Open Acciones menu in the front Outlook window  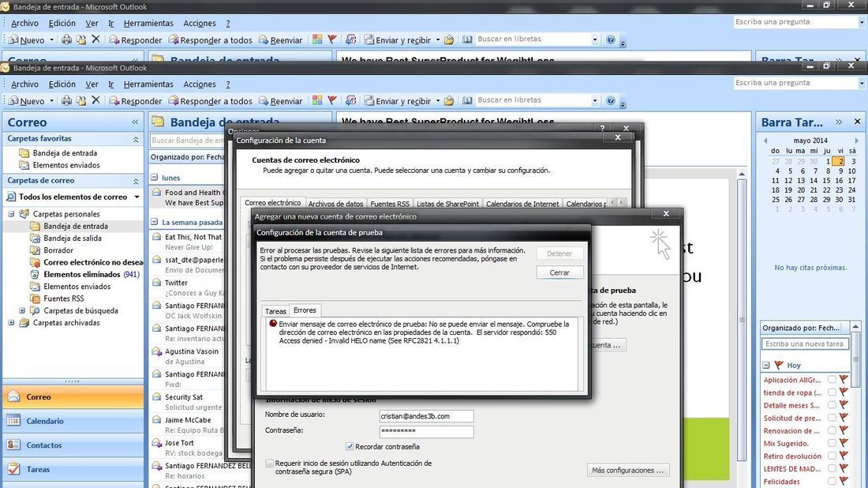pyautogui.click(x=200, y=84)
